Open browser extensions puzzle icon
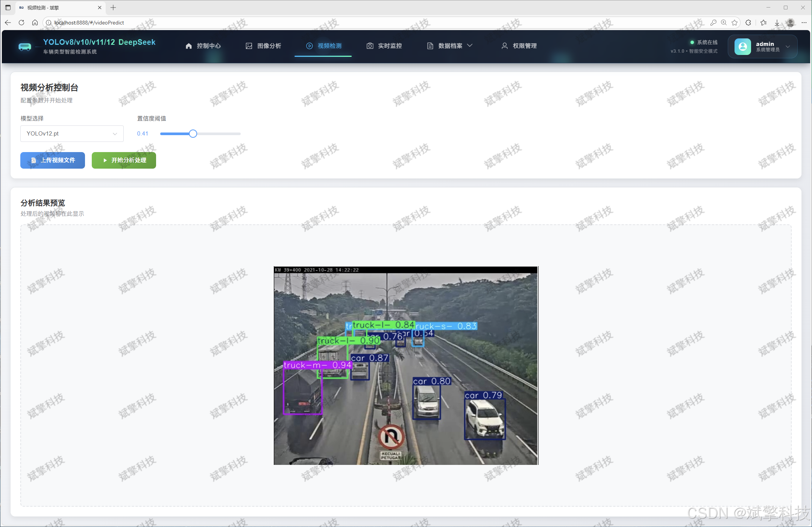Viewport: 812px width, 527px height. click(x=748, y=23)
